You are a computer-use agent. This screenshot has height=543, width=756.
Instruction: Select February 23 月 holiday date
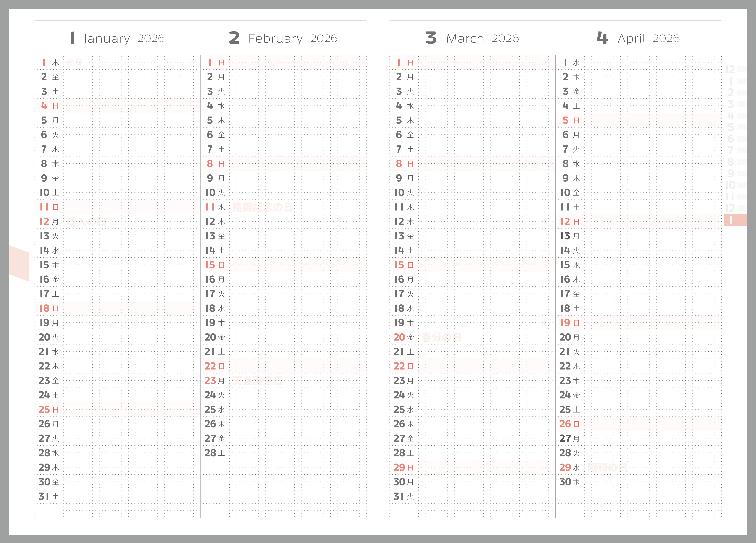[x=215, y=381]
